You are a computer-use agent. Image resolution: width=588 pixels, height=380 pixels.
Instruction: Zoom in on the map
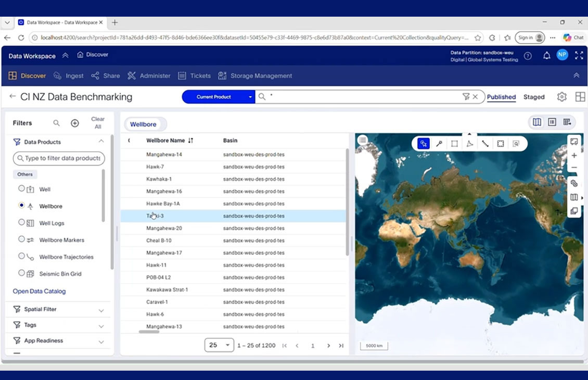point(574,155)
